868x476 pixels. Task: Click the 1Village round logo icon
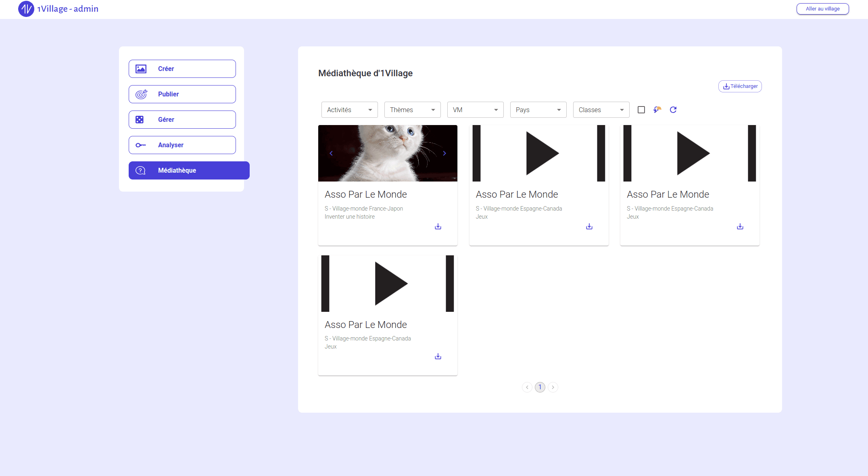click(x=26, y=9)
